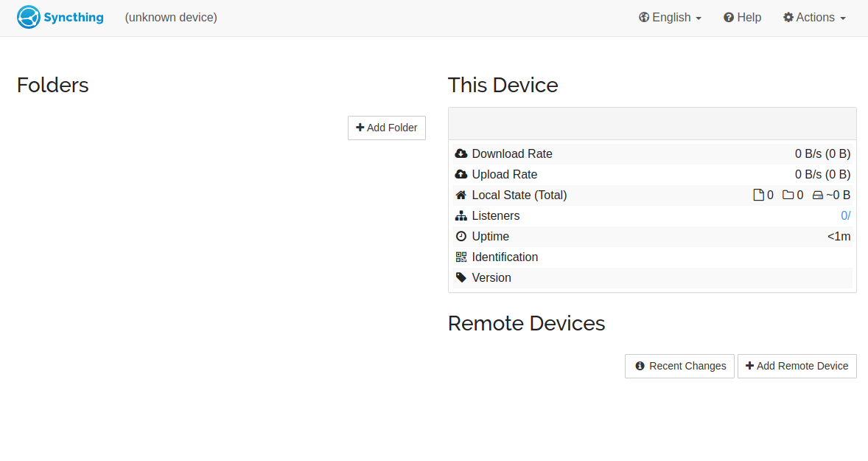
Task: Collapse the This Device panel header
Action: 651,122
